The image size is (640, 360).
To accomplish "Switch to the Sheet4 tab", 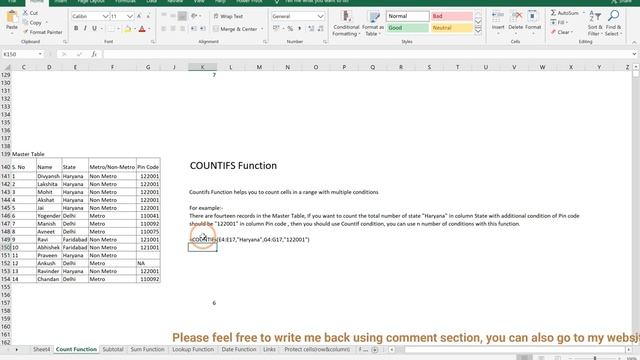I will pos(41,349).
